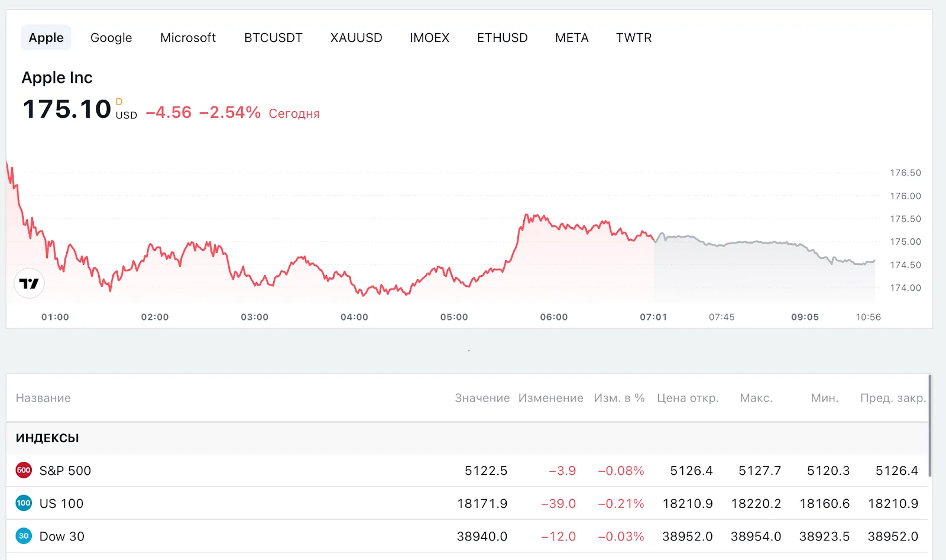Open the US 100 index name
Screen dimensions: 946x560
(x=61, y=504)
